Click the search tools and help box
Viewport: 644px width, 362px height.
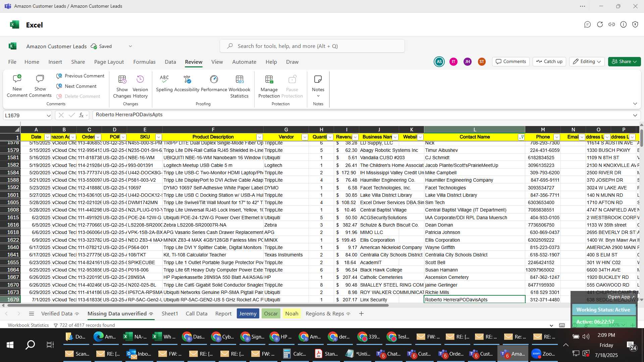click(312, 46)
